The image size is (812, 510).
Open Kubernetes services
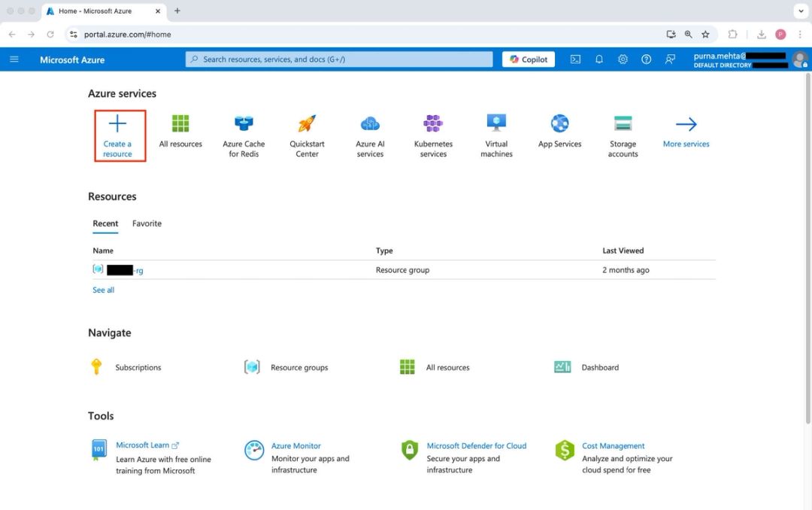click(x=432, y=134)
